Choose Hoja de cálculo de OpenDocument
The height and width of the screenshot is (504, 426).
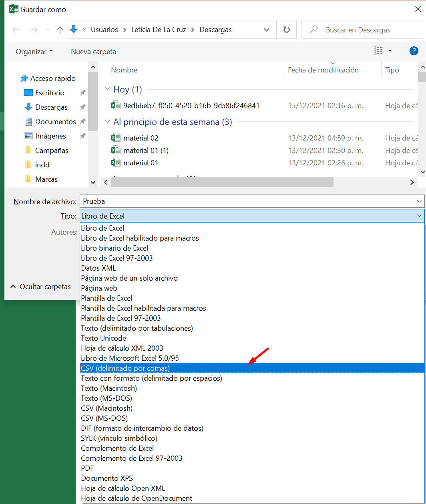point(252,498)
